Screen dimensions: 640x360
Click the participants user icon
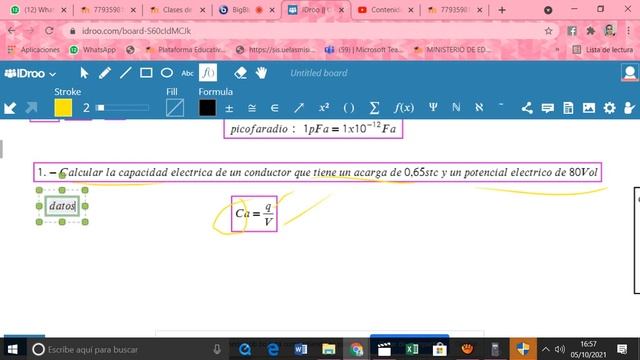pos(629,108)
